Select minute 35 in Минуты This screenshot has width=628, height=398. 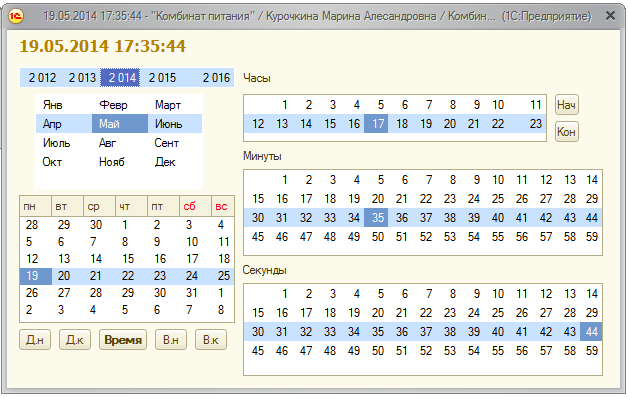376,217
